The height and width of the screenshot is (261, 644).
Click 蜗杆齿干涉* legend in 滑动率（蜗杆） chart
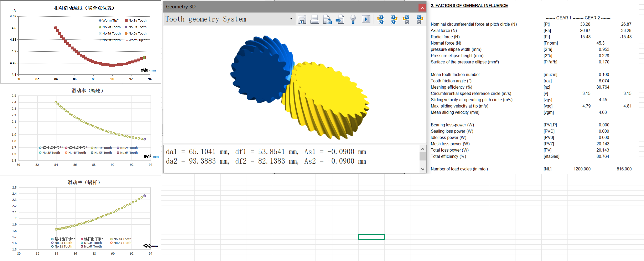click(x=92, y=239)
